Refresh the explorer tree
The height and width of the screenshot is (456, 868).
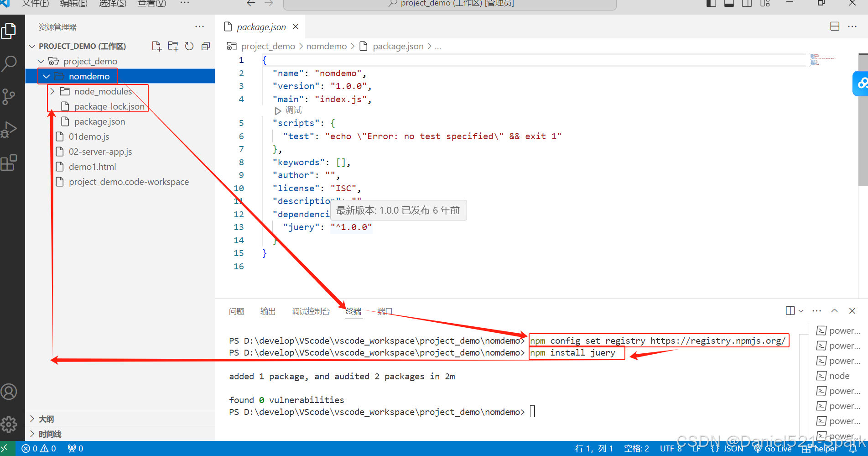coord(189,46)
